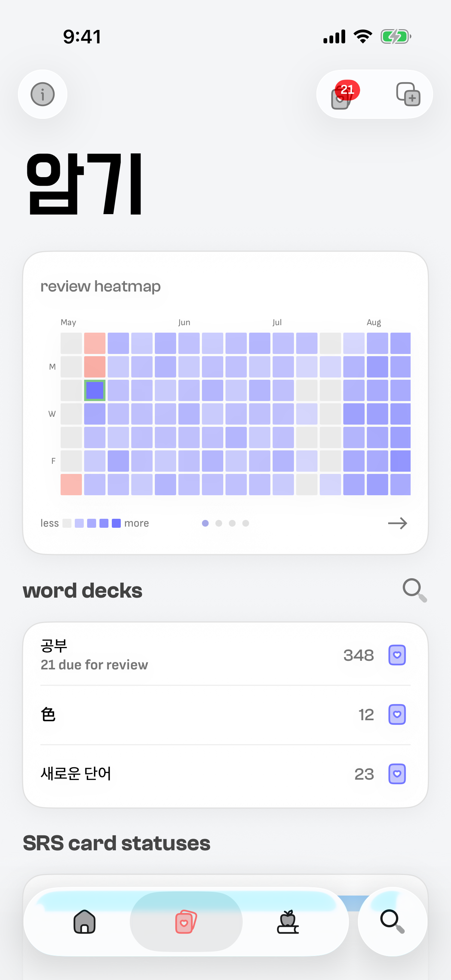Screen dimensions: 451x980
Task: Tap the 9:41 clock
Action: 82,37
